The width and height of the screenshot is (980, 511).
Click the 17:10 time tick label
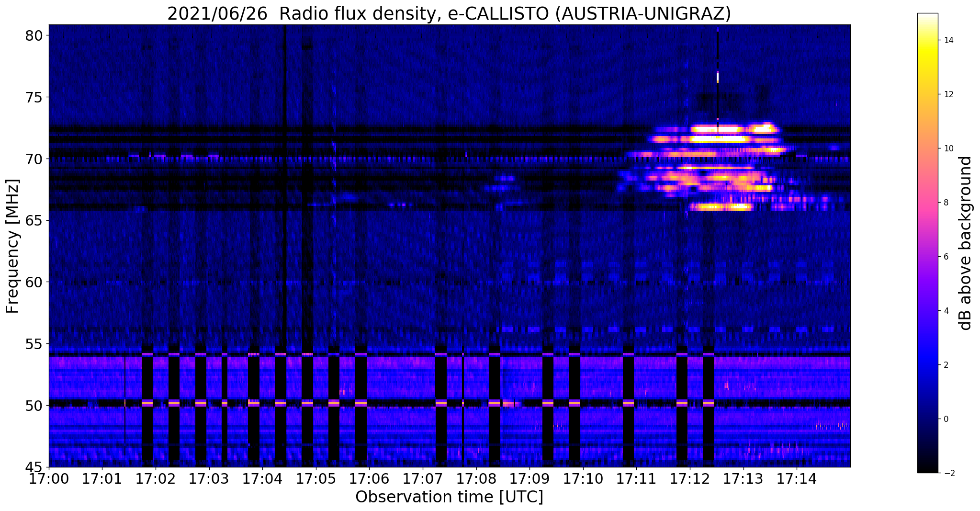click(583, 478)
